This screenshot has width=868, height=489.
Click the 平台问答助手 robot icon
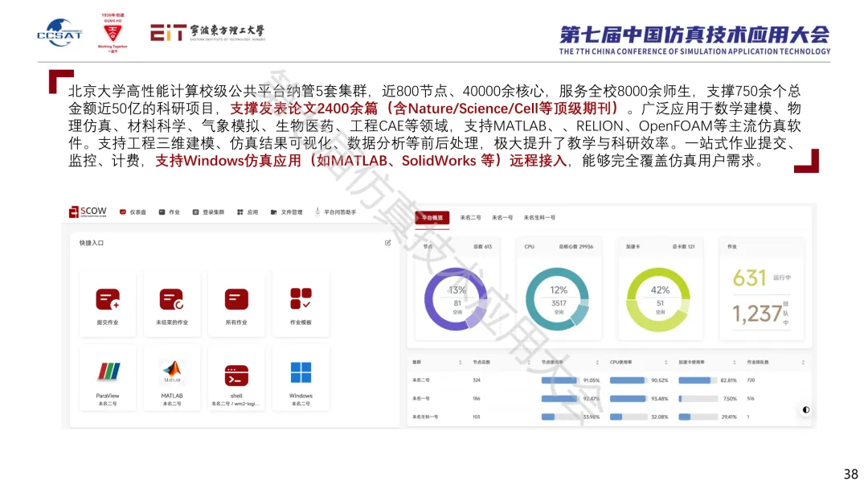(317, 212)
